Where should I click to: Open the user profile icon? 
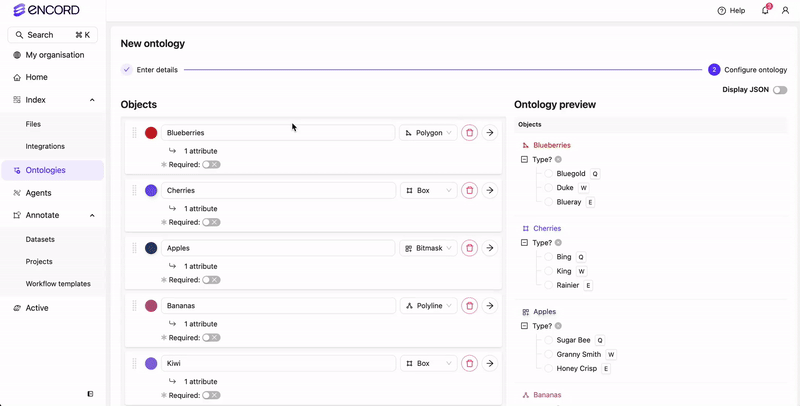(785, 10)
